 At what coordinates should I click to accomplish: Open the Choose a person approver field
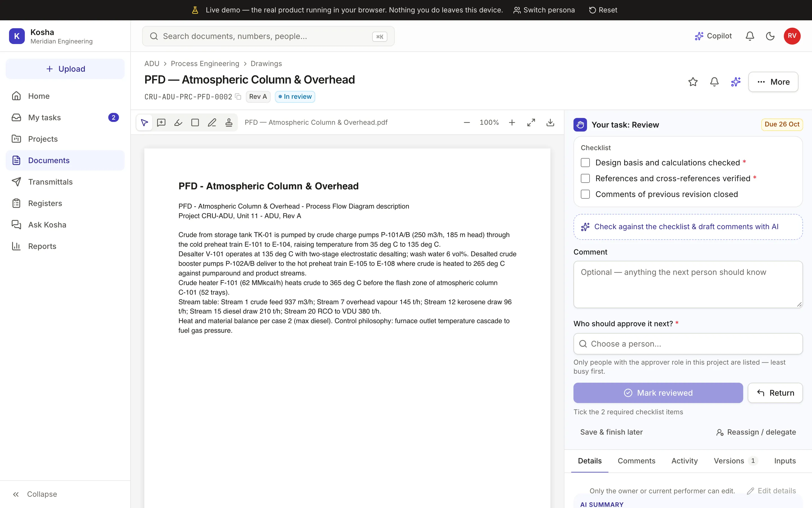(688, 344)
